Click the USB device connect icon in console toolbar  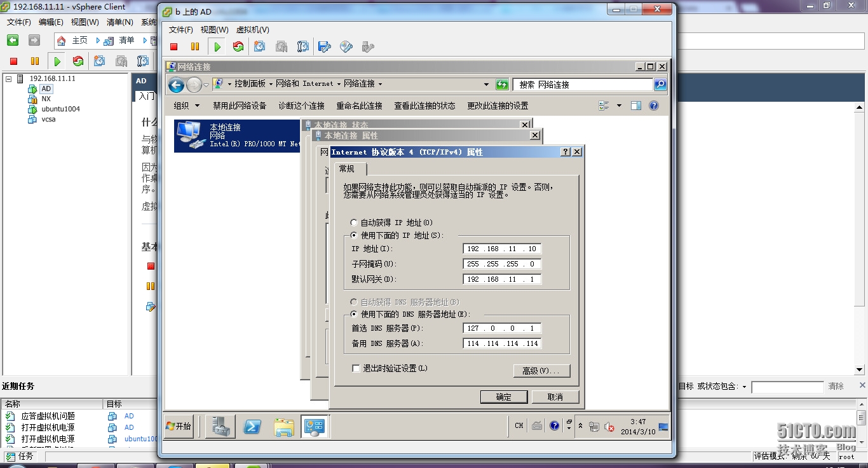point(368,46)
